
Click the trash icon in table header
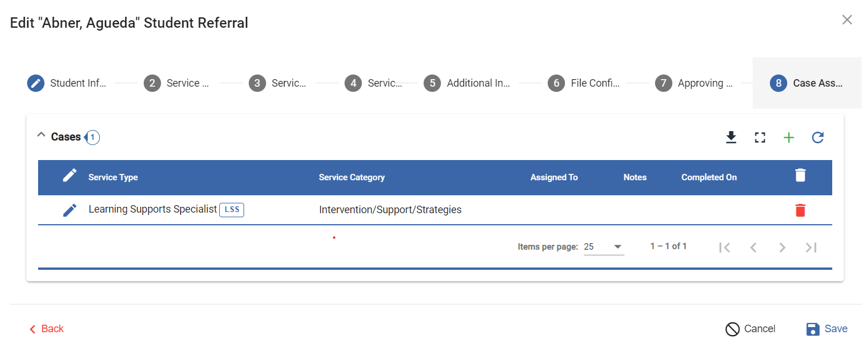(x=800, y=176)
